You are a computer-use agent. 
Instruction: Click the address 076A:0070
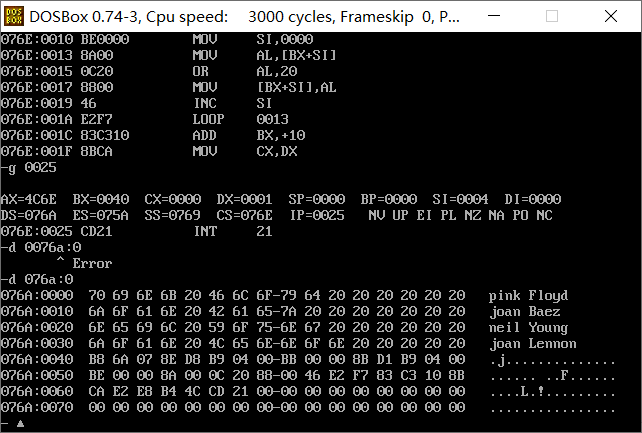coord(37,407)
